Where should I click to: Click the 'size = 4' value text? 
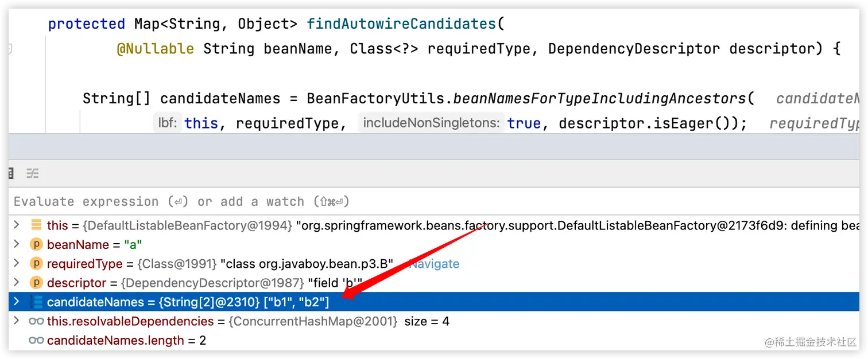(x=427, y=321)
